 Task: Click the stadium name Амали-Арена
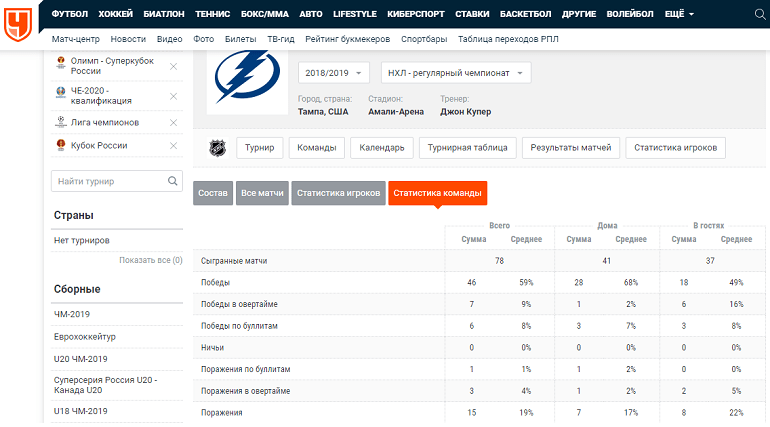(x=396, y=112)
